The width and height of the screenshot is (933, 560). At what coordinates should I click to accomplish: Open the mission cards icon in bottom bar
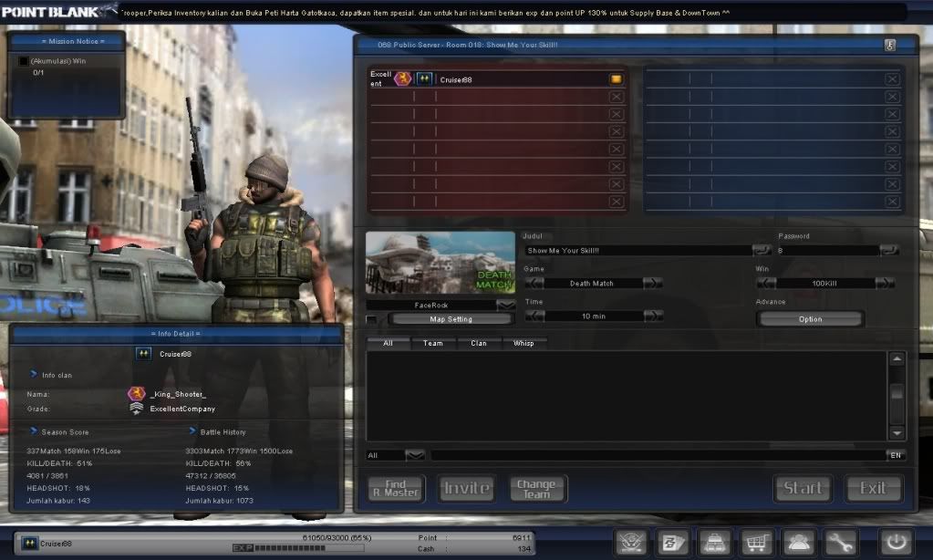[x=672, y=542]
